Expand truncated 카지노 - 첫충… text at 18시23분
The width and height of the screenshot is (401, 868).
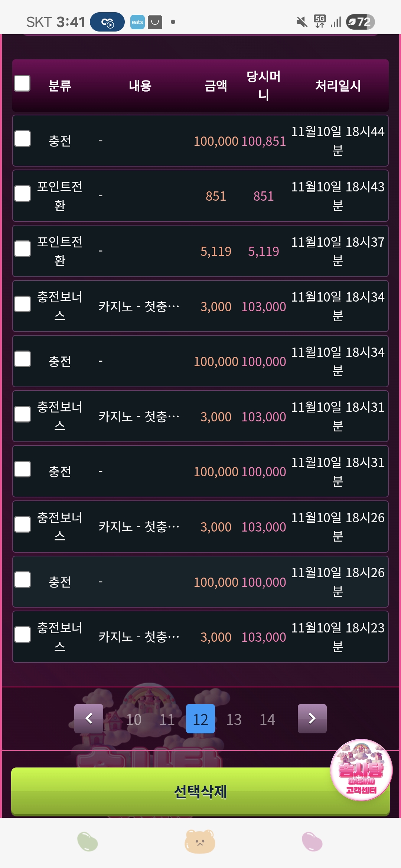click(x=139, y=637)
